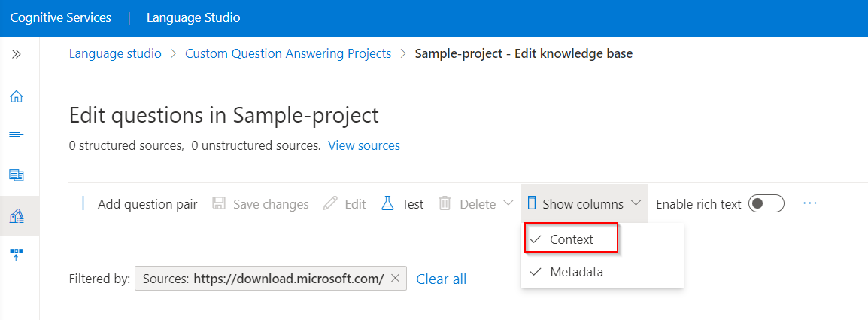The height and width of the screenshot is (320, 868).
Task: Go to Language studio breadcrumb
Action: click(115, 53)
